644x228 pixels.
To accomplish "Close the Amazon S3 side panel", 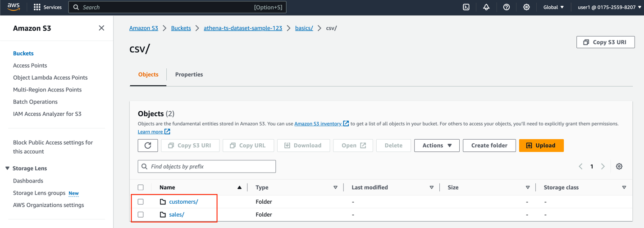I will 101,28.
